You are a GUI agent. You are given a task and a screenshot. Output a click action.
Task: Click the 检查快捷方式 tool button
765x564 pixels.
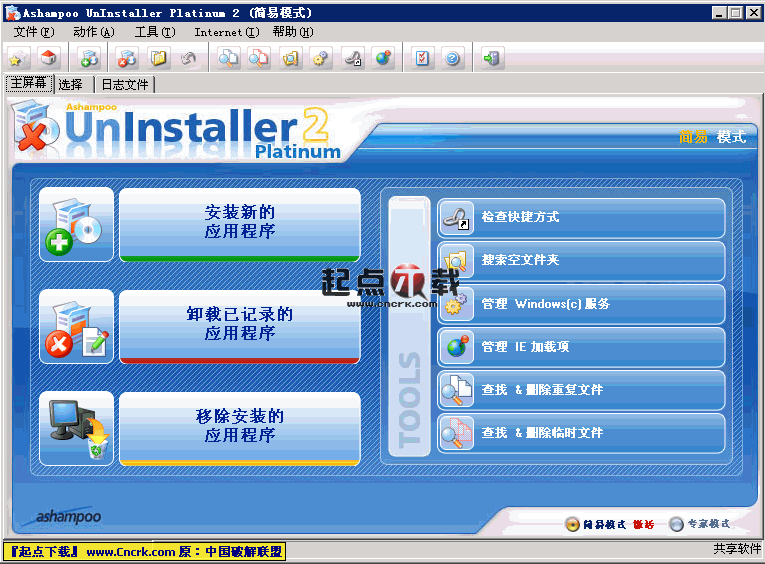click(581, 218)
